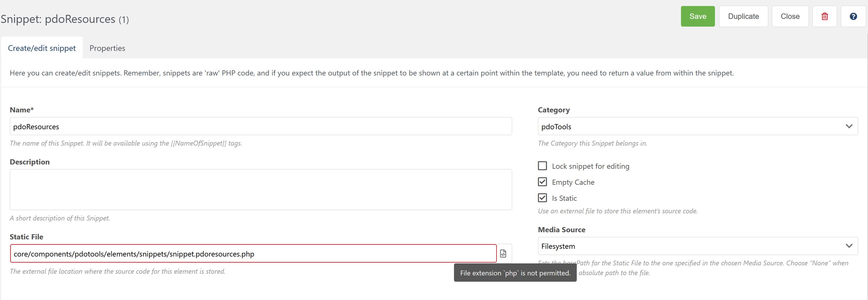Open the pdoTools Category dropdown

click(x=698, y=126)
